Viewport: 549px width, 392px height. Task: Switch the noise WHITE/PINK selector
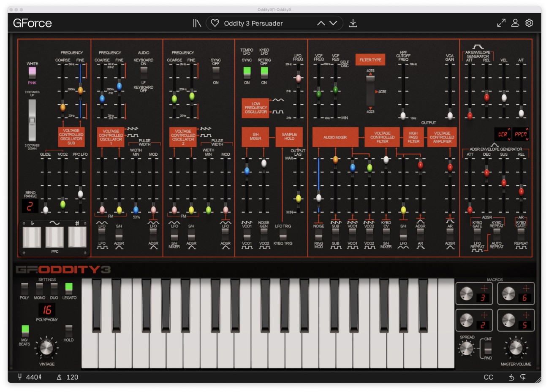[x=32, y=73]
